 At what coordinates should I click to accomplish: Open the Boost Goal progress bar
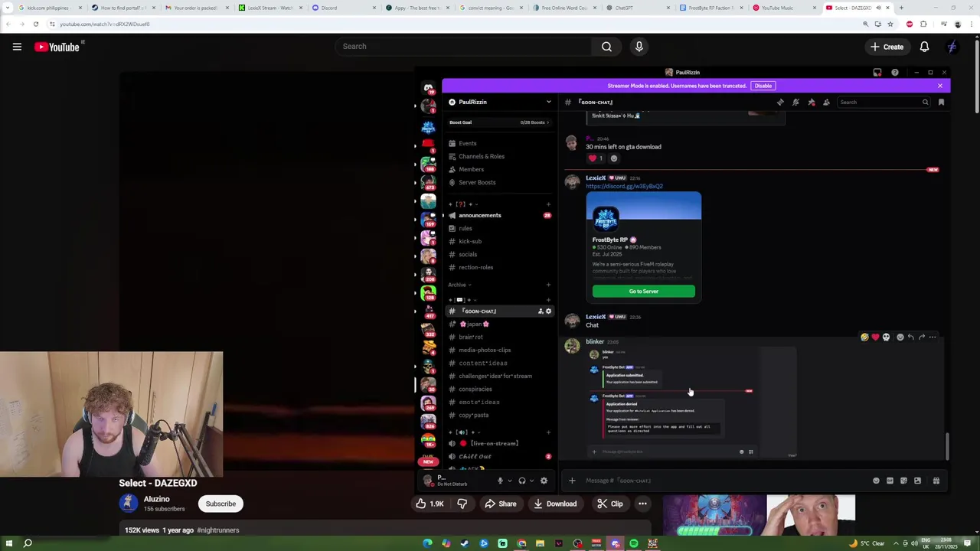(x=500, y=122)
